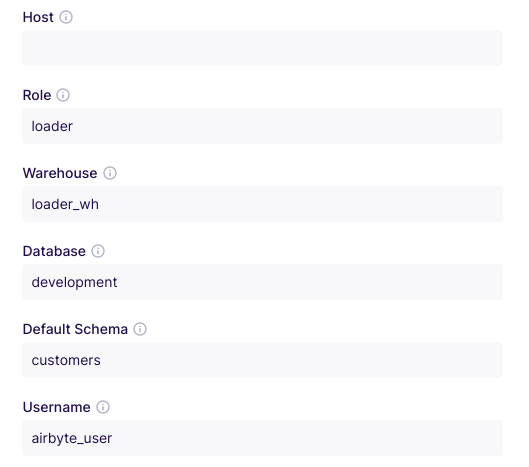This screenshot has width=529, height=467.
Task: Place cursor on the word customers
Action: (x=66, y=360)
